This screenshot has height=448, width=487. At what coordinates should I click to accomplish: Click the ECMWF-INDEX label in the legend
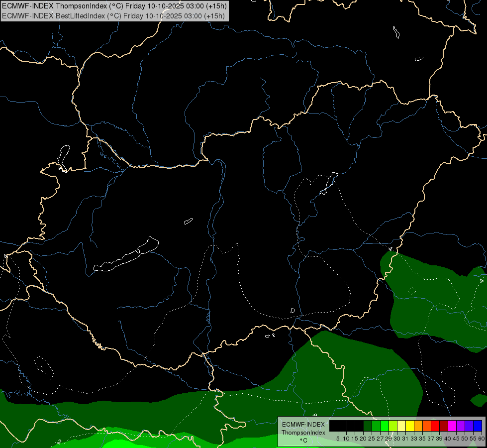303,425
